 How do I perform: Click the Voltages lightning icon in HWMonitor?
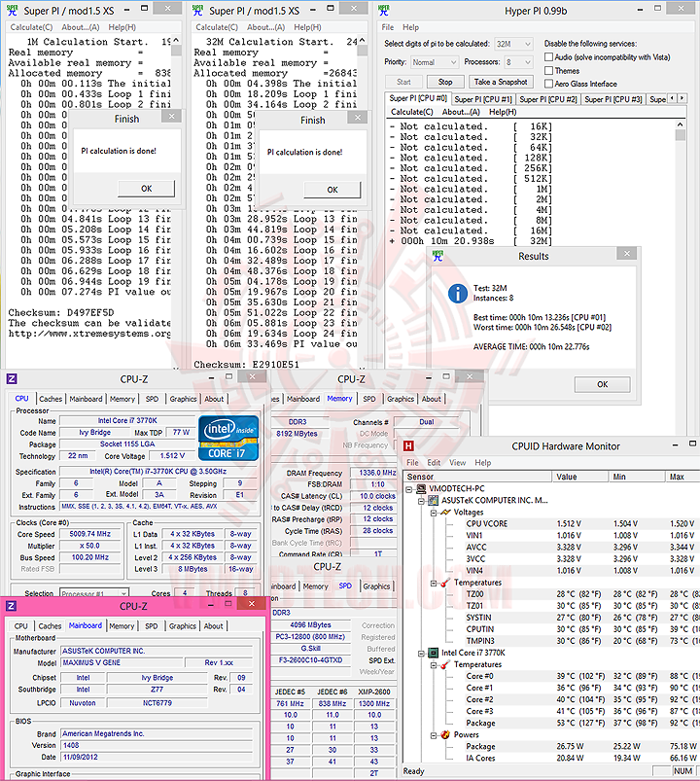[445, 512]
